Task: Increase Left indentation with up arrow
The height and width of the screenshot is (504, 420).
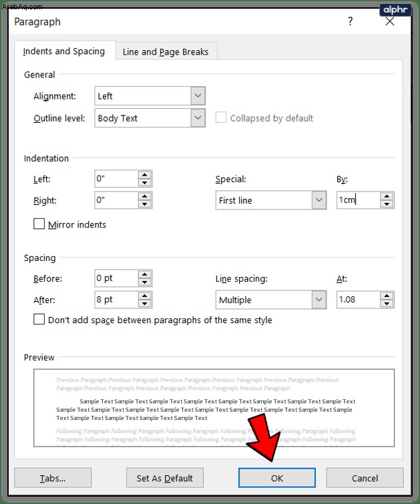Action: point(145,175)
